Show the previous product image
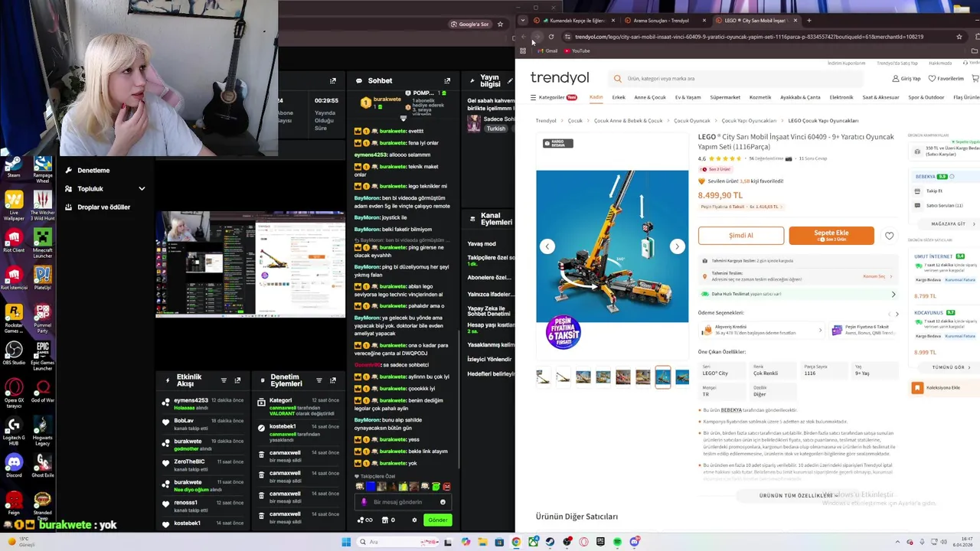This screenshot has width=980, height=551. 547,246
